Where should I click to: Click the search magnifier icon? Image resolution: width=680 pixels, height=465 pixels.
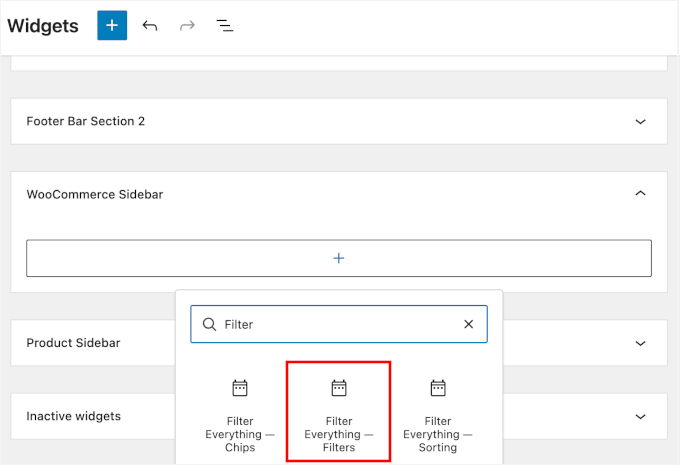209,324
